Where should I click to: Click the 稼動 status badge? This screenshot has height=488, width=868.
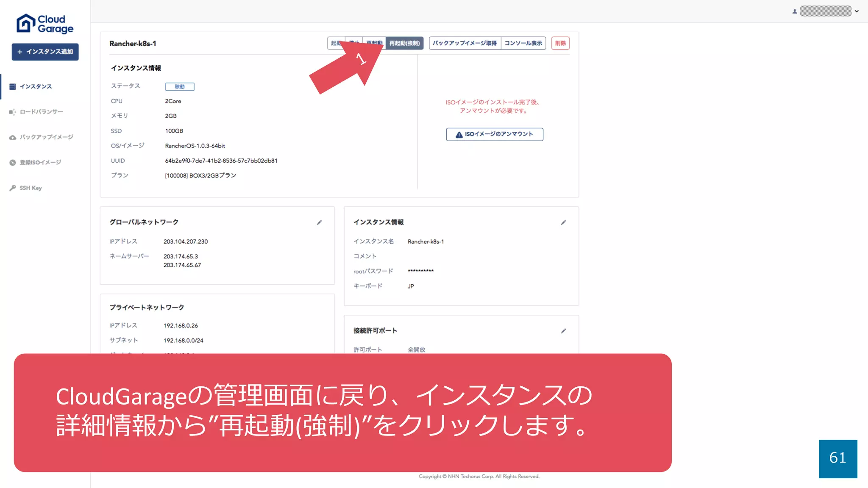coord(180,87)
